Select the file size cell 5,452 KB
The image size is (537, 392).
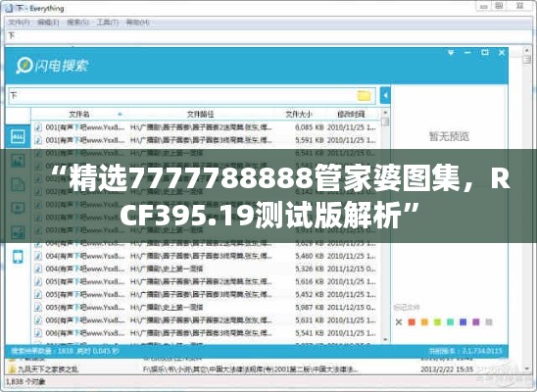click(310, 294)
